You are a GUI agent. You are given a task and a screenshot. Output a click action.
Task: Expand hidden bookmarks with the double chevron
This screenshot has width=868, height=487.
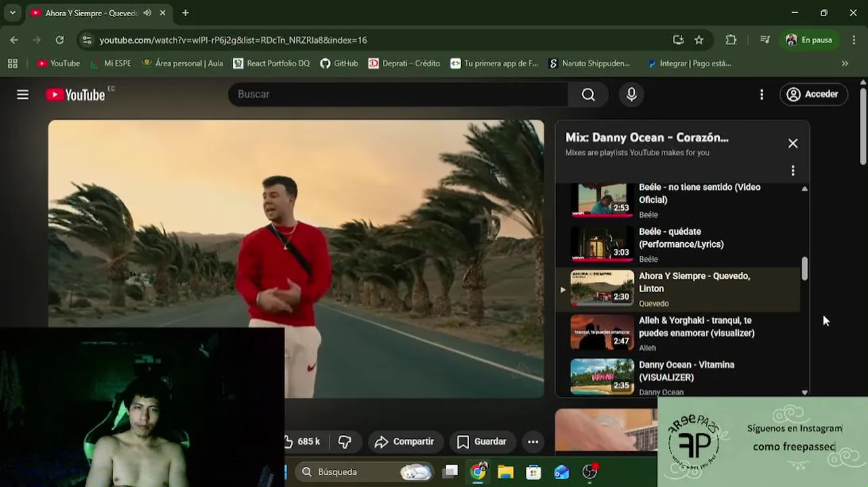point(844,63)
